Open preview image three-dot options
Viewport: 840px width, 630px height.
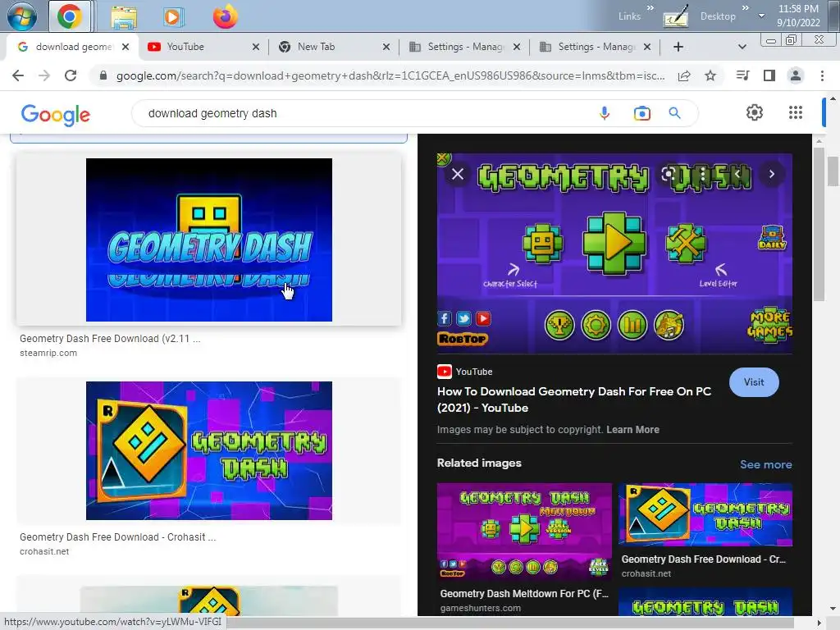(x=703, y=174)
